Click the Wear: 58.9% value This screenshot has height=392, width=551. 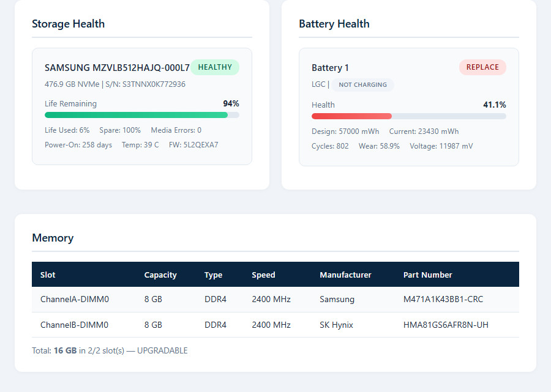coord(379,146)
